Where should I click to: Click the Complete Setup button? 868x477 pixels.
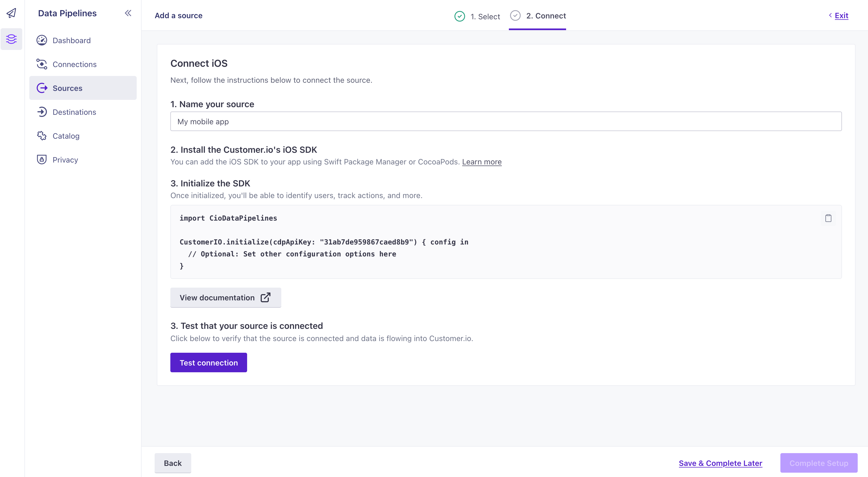(x=818, y=463)
